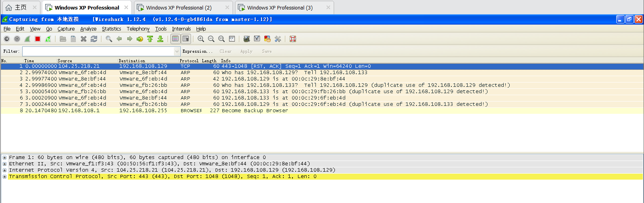The width and height of the screenshot is (644, 203).
Task: Open the display filter history dropdown arrow
Action: click(x=177, y=51)
